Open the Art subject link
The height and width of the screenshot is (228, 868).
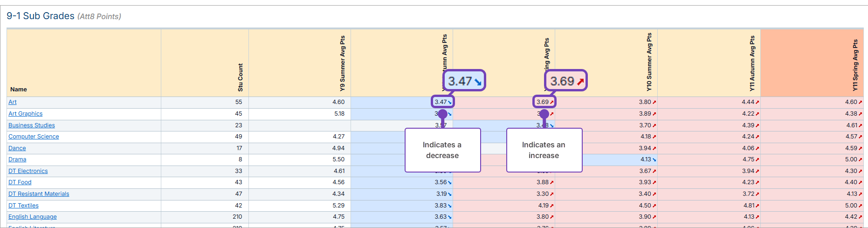(13, 102)
